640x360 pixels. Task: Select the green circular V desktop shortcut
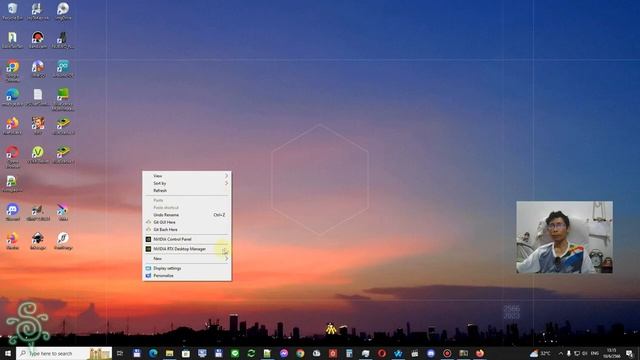[38, 155]
